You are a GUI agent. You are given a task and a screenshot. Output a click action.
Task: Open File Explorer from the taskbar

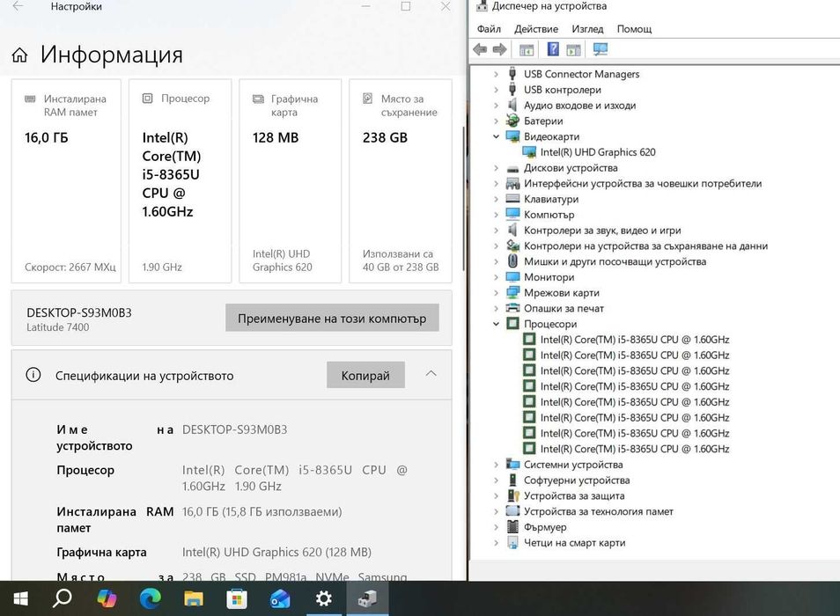(x=194, y=598)
